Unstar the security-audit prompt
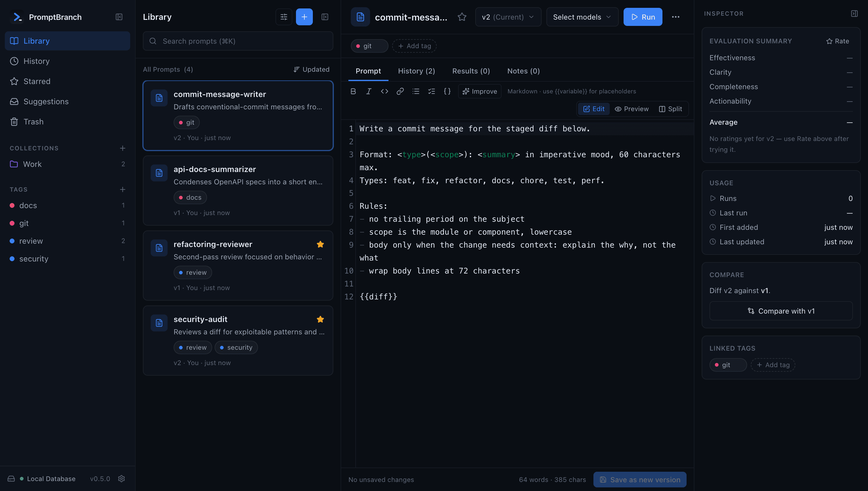The height and width of the screenshot is (491, 868). tap(320, 319)
